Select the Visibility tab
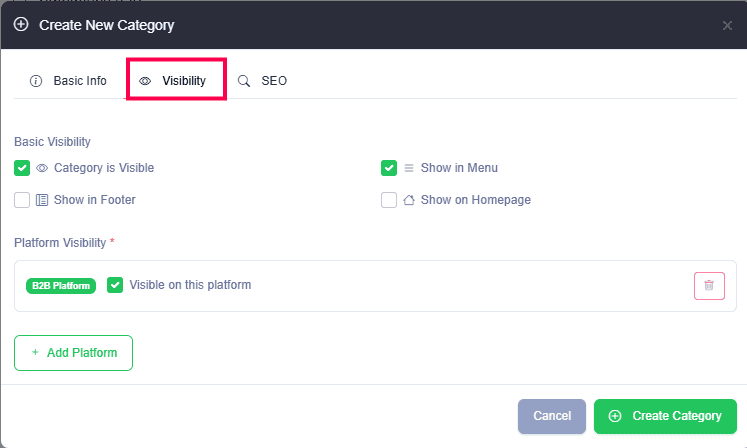The height and width of the screenshot is (448, 747). [176, 81]
